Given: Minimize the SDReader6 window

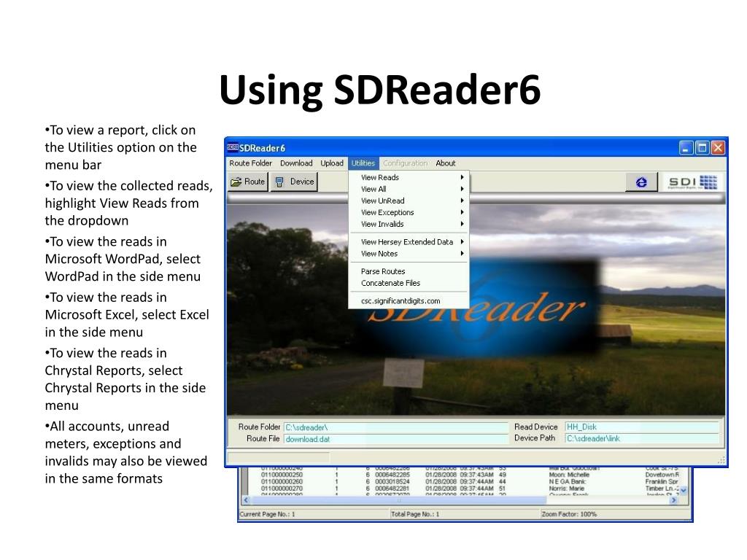Looking at the screenshot, I should point(686,147).
